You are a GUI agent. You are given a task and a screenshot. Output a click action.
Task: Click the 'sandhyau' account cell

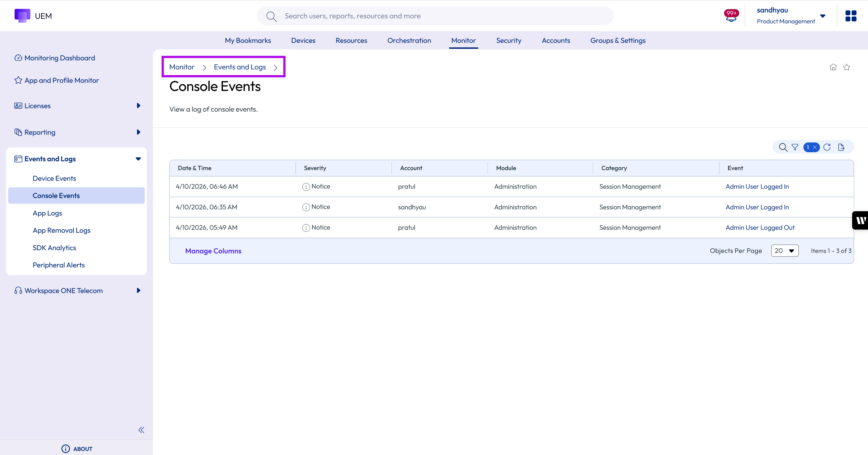coord(412,208)
